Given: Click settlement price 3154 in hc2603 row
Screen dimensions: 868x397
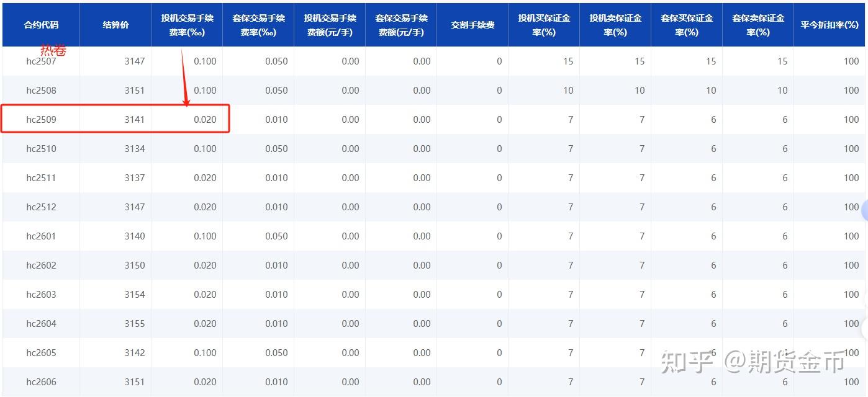Looking at the screenshot, I should tap(134, 295).
